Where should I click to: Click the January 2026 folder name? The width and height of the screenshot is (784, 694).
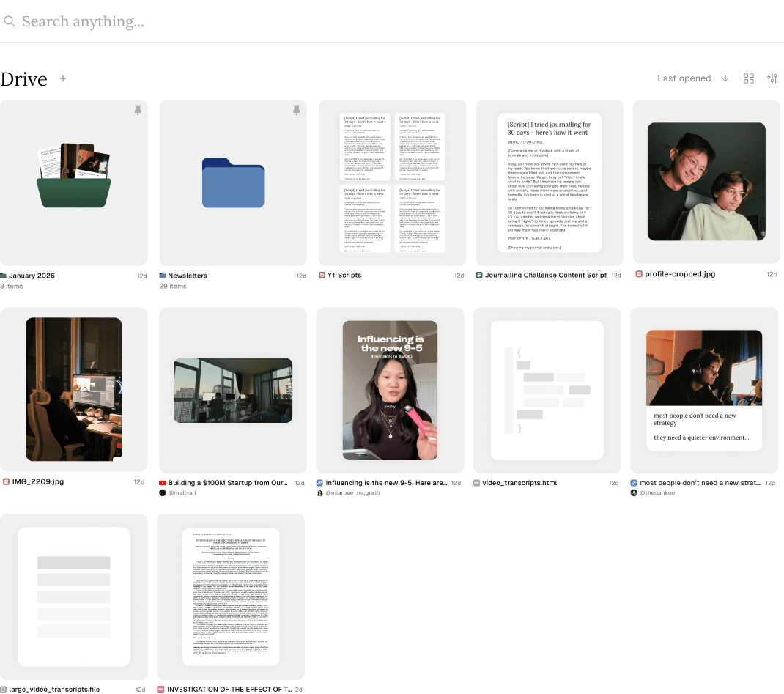coord(32,276)
